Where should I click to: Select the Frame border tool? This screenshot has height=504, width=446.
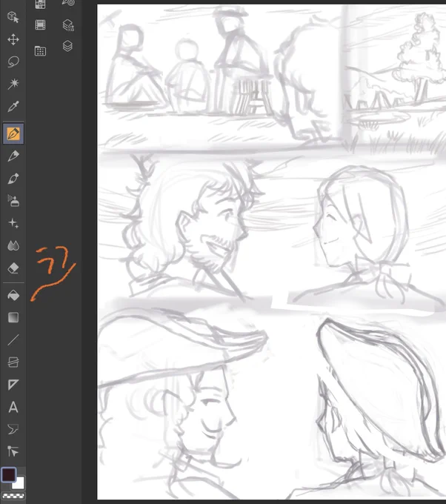point(13,362)
